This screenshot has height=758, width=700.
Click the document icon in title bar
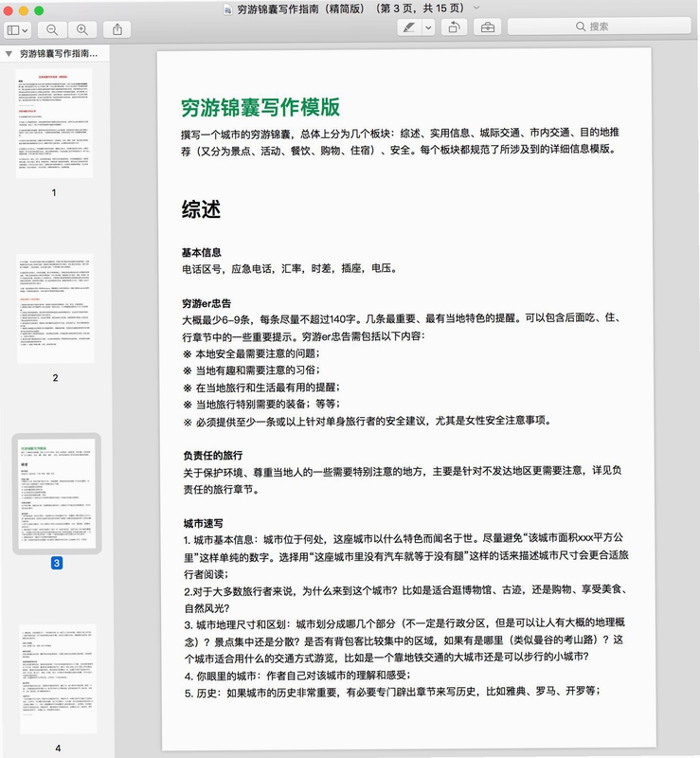tap(227, 9)
